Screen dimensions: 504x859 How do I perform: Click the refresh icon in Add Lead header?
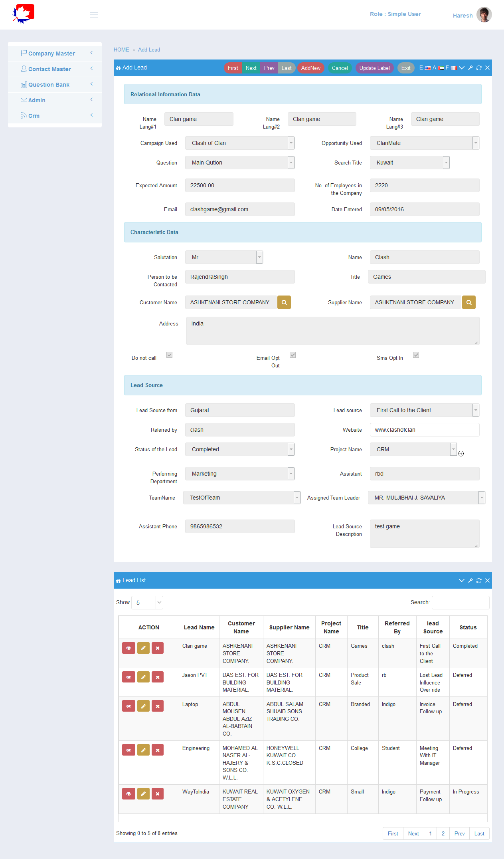point(479,68)
